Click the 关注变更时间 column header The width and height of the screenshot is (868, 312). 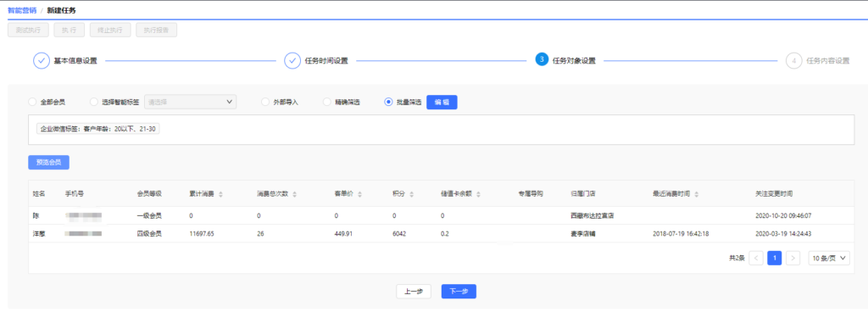point(774,194)
